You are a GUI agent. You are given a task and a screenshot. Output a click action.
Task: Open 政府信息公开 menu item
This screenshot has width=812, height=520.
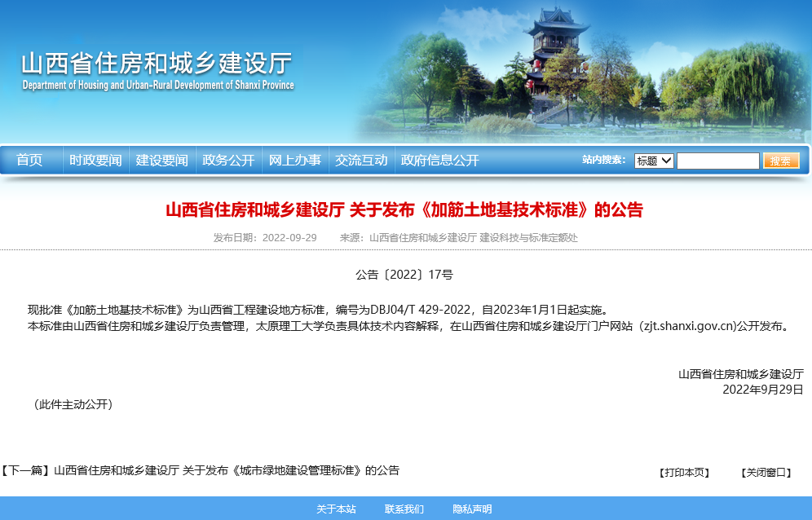point(440,161)
